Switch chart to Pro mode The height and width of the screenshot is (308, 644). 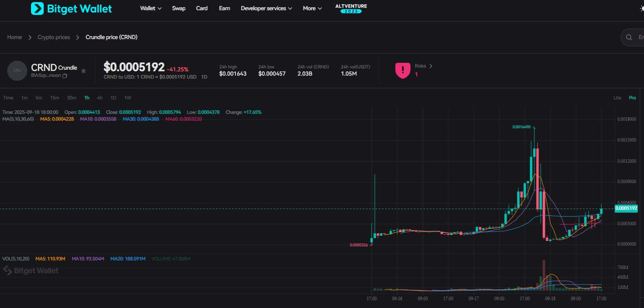pos(633,98)
